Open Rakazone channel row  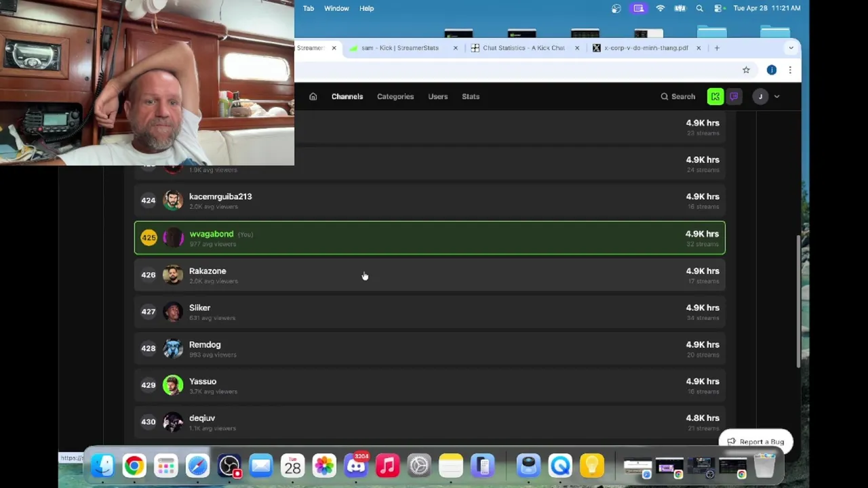(x=430, y=275)
